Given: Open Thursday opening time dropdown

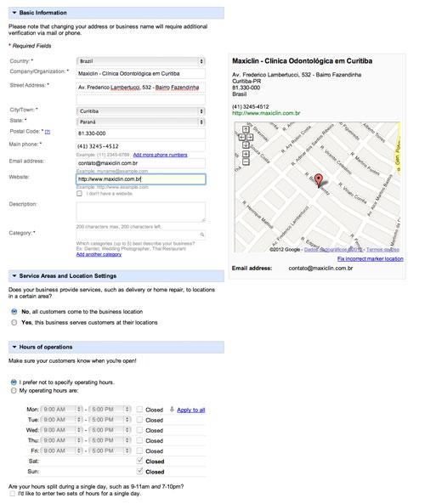Looking at the screenshot, I should (62, 440).
